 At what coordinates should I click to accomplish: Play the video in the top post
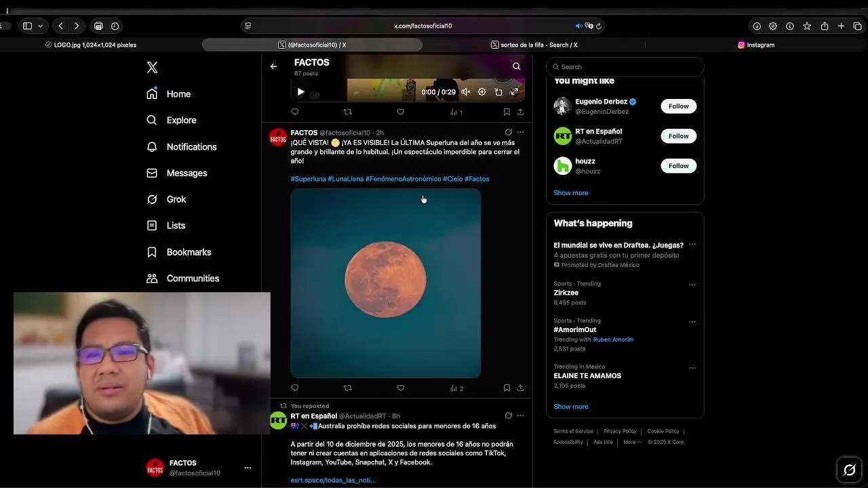pos(300,92)
